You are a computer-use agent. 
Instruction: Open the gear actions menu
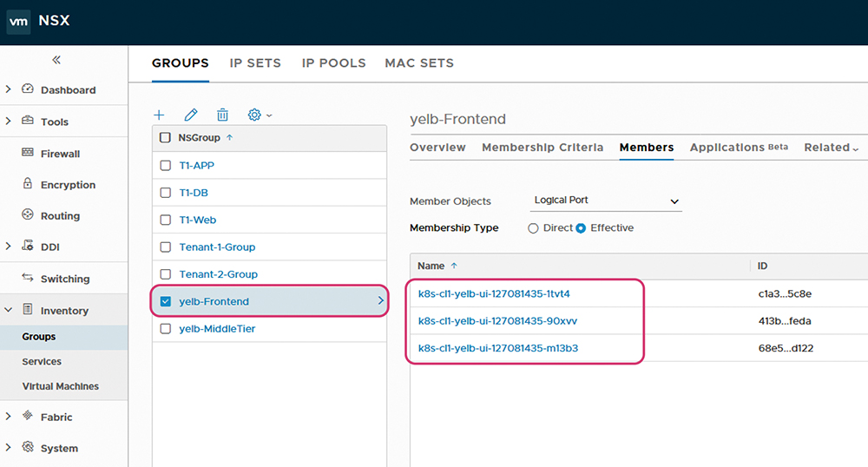pyautogui.click(x=260, y=115)
